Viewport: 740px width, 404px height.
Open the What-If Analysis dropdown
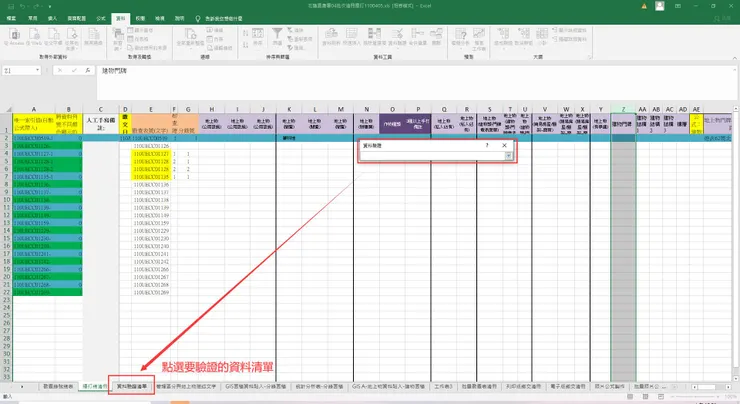pyautogui.click(x=460, y=38)
